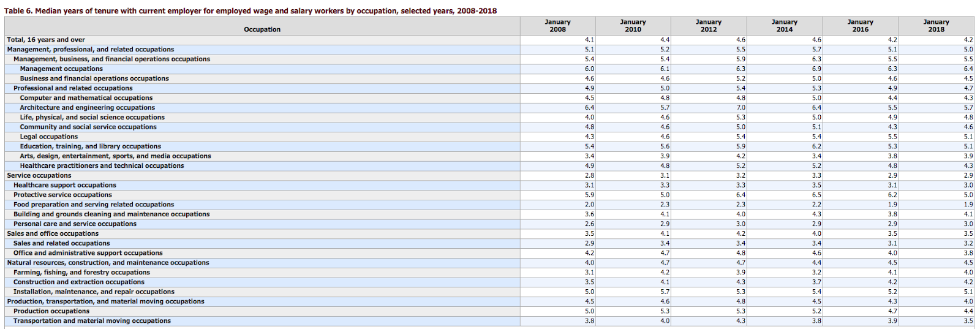
Task: Select 'Arts, design, entertainment, sports, and media occupations'
Action: pos(115,156)
